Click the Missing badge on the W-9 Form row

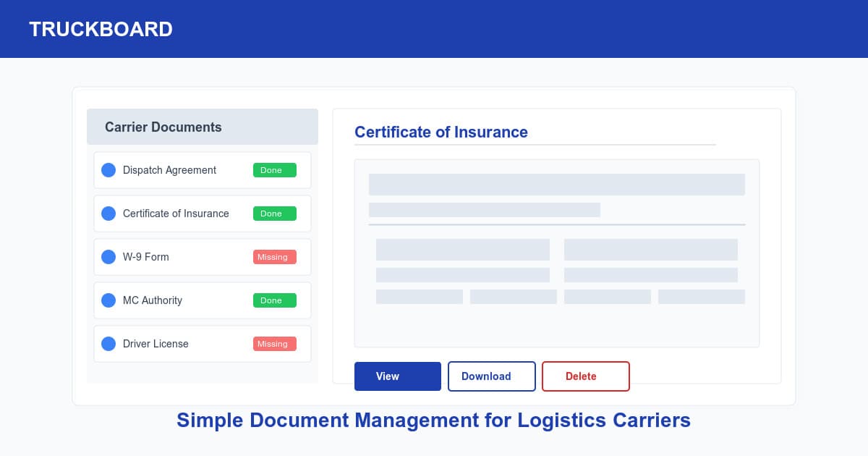pyautogui.click(x=274, y=257)
